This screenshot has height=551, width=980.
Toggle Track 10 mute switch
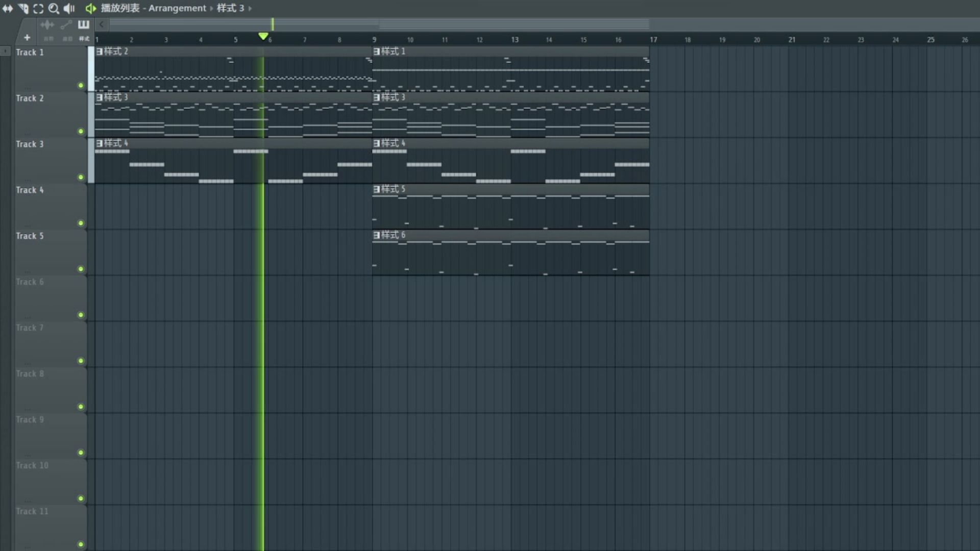pos(81,498)
